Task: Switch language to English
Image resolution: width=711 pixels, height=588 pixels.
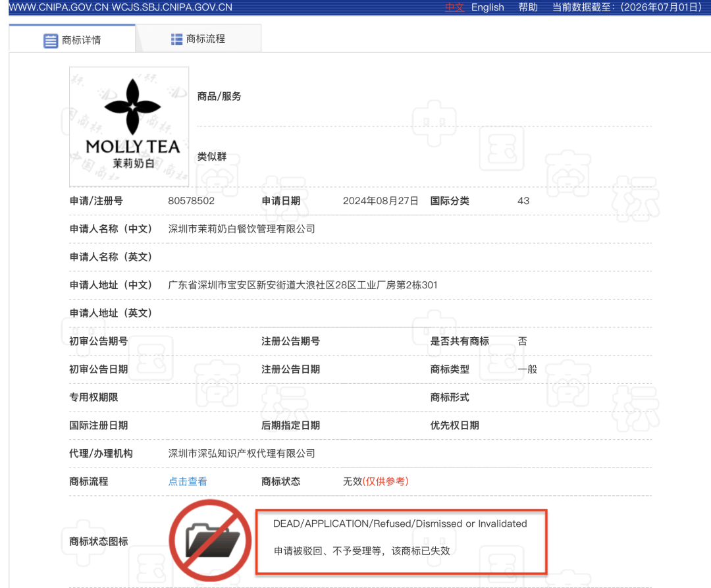Action: [487, 7]
